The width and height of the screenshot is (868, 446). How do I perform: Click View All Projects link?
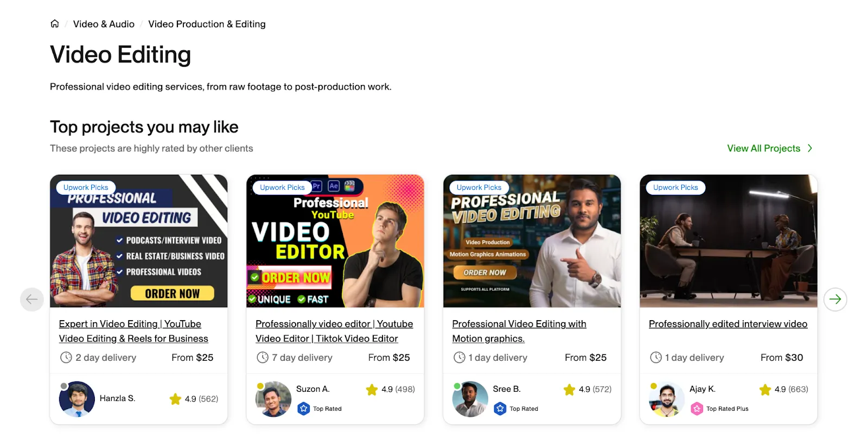[x=763, y=148]
